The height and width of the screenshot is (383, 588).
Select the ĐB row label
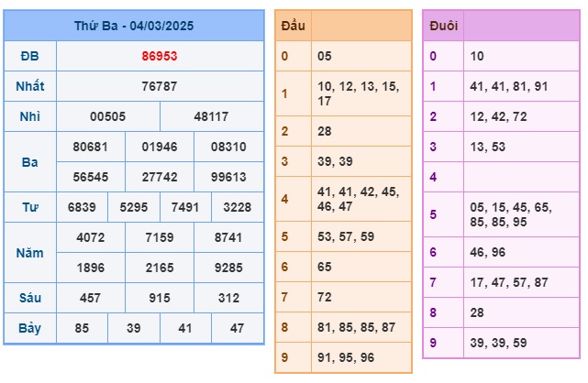coord(30,56)
